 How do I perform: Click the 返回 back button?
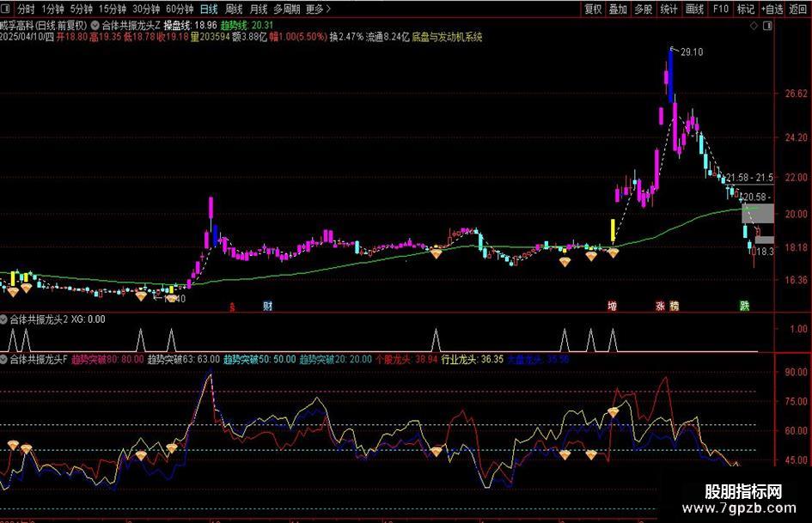(x=798, y=9)
